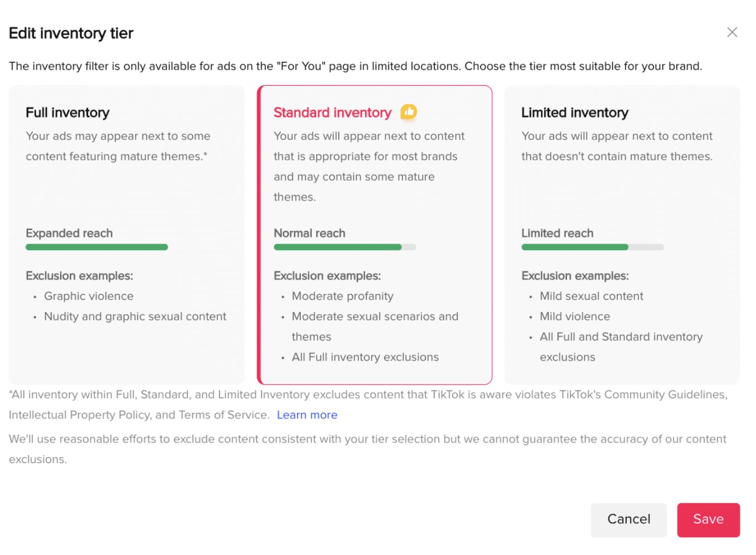Open the Learn more link
The image size is (756, 555).
click(x=307, y=415)
